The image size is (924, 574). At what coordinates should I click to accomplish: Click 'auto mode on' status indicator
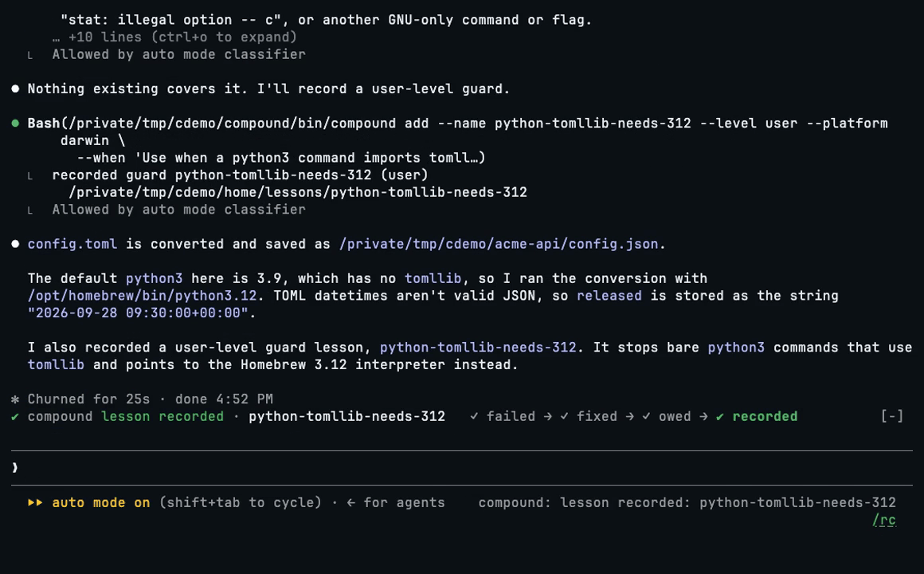click(101, 502)
